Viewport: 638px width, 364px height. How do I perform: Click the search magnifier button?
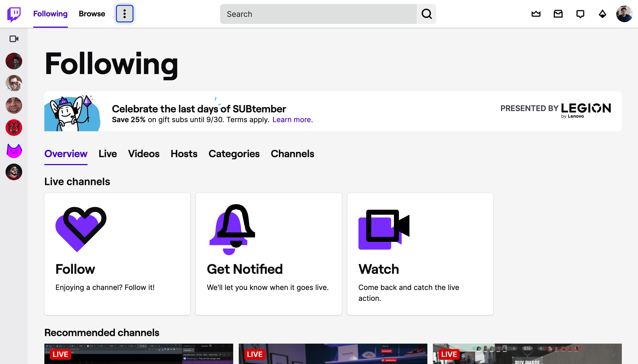click(x=427, y=14)
